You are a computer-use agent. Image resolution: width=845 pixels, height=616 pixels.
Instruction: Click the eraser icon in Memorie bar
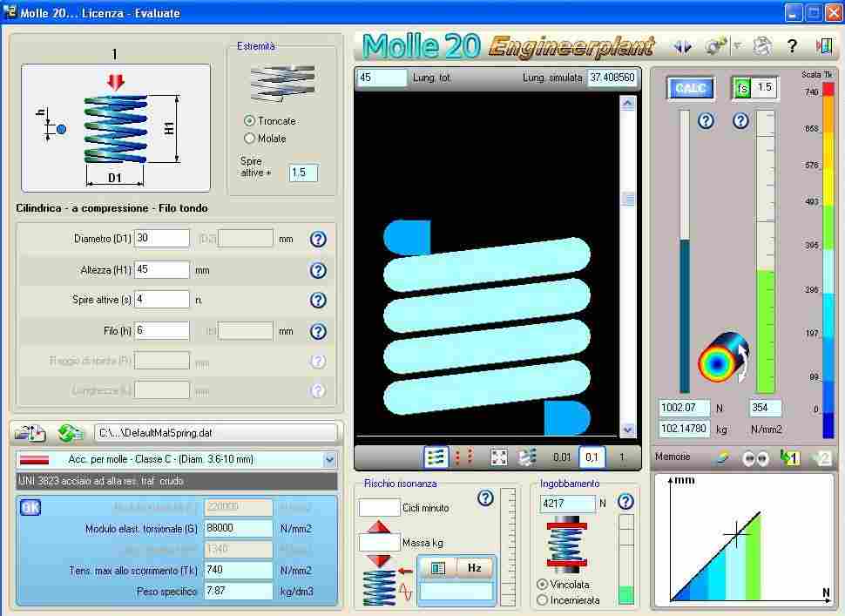[x=721, y=458]
